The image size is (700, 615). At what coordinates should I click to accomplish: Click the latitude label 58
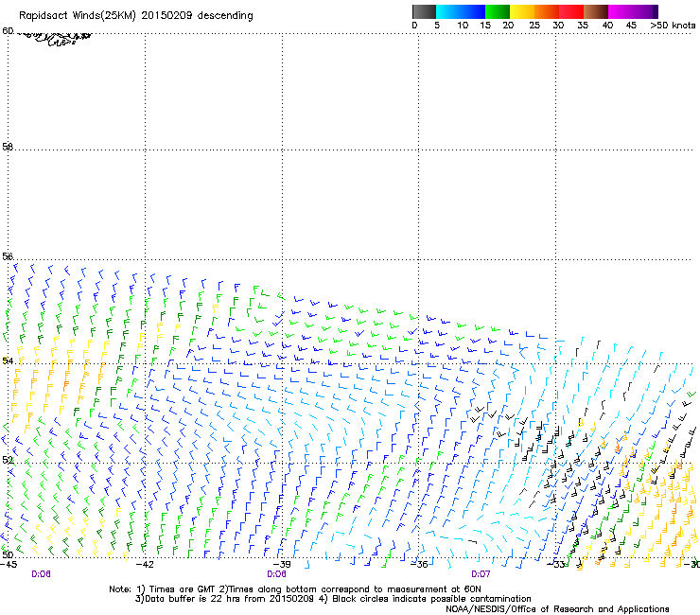click(8, 147)
